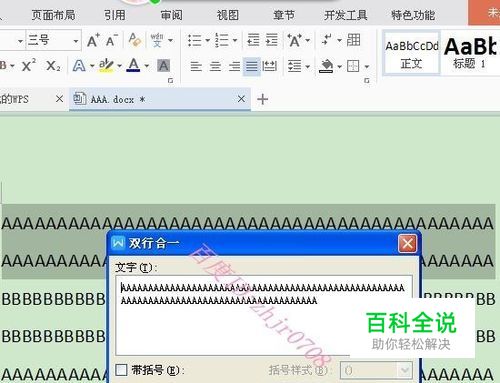Apply paragraph shading fill bucket
This screenshot has width=500, height=383.
click(326, 66)
